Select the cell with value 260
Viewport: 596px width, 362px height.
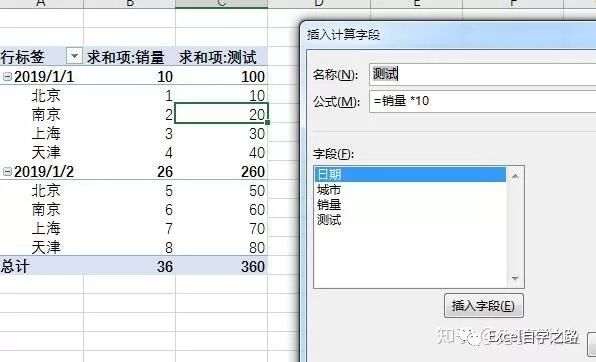(222, 171)
